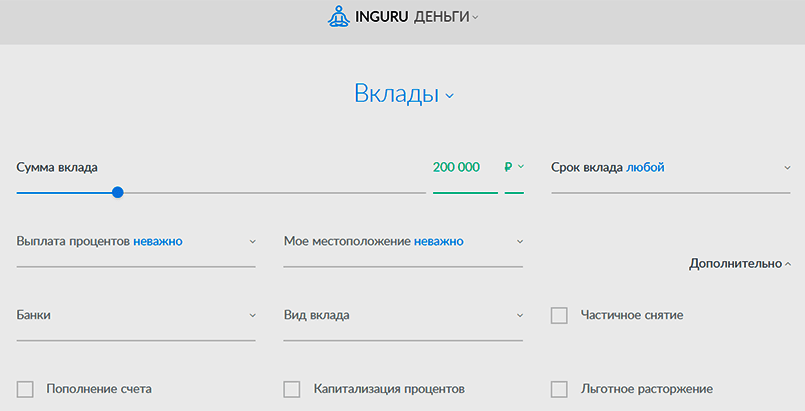Click the Сумма вклада slider handle

[118, 192]
